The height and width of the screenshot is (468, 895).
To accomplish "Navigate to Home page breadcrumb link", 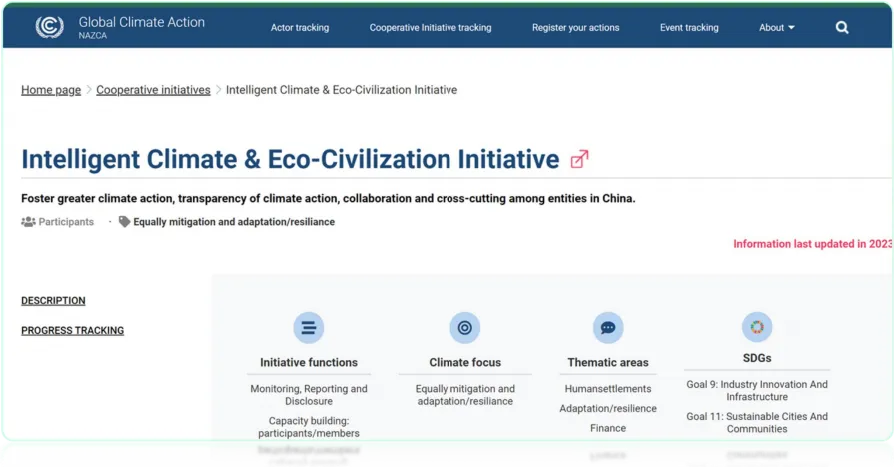I will click(x=51, y=90).
